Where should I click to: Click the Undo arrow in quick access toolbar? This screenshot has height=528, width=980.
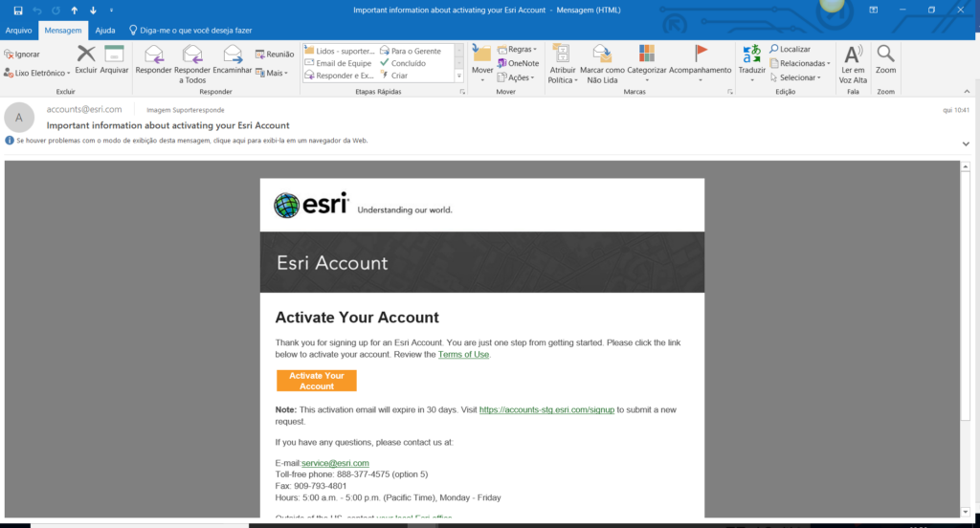(37, 10)
